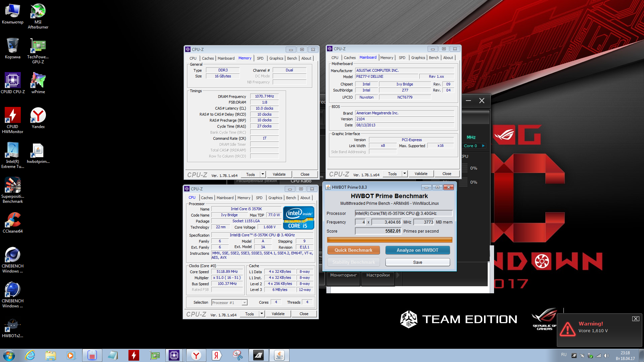
Task: Click the frequency field showing 3,404.66
Action: click(386, 222)
